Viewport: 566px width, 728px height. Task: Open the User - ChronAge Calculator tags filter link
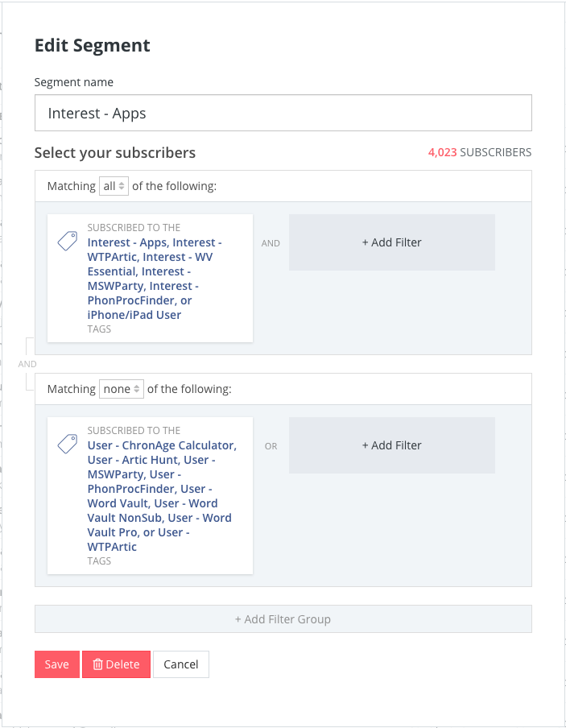pyautogui.click(x=162, y=496)
